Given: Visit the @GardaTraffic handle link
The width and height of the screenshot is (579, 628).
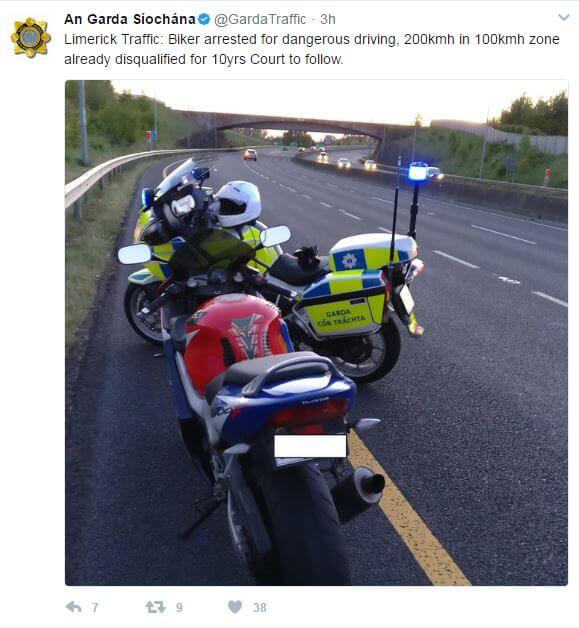Looking at the screenshot, I should tap(260, 19).
